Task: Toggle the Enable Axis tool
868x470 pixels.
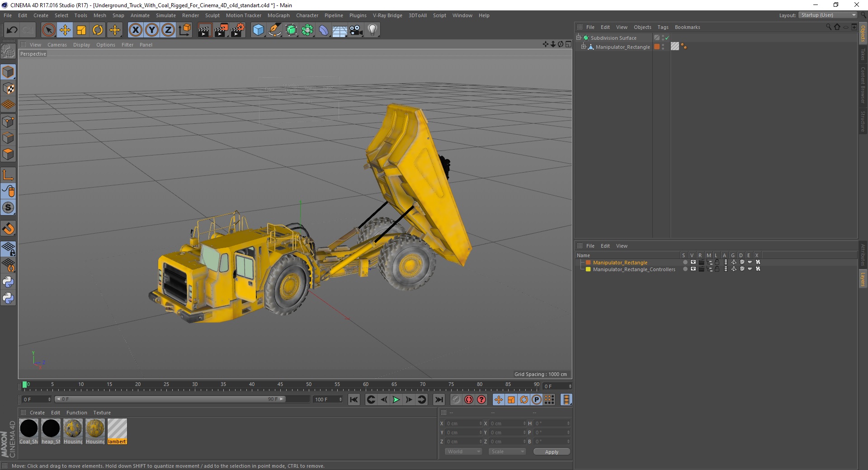Action: pyautogui.click(x=8, y=175)
